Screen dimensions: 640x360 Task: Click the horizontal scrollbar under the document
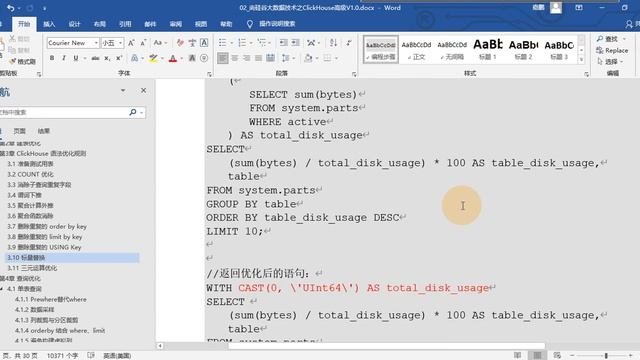386,346
